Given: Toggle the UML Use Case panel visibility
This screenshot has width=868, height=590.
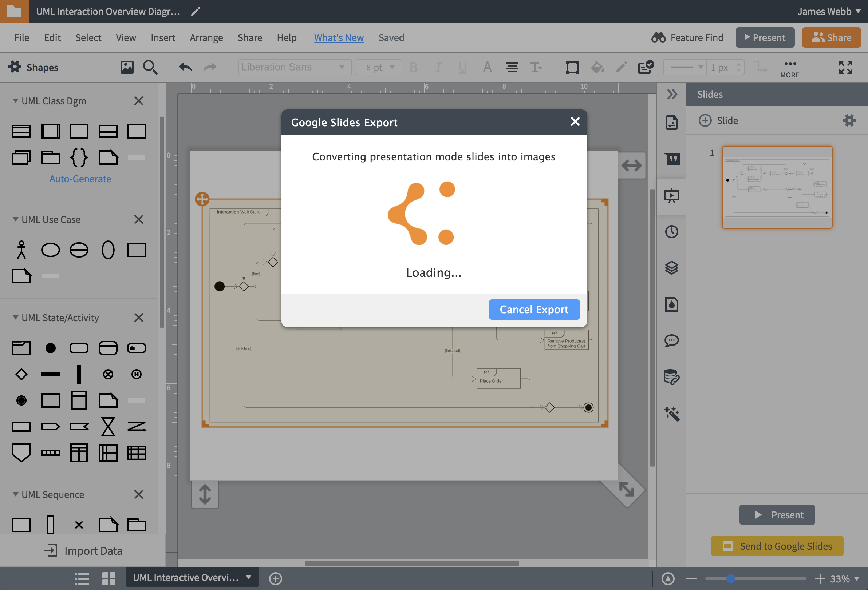Looking at the screenshot, I should tap(15, 219).
